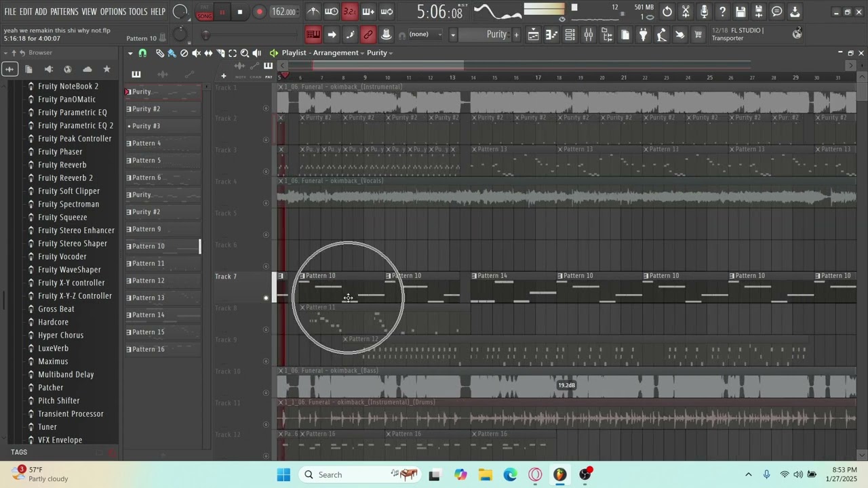Open the PATTERNS menu
Image resolution: width=868 pixels, height=488 pixels.
tap(64, 12)
